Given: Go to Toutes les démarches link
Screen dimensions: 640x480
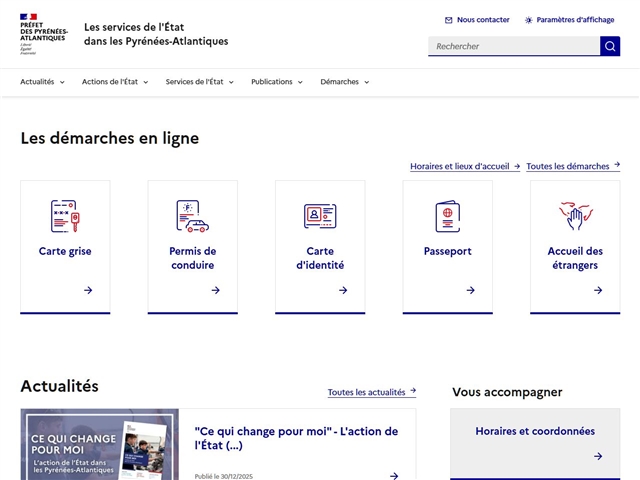Looking at the screenshot, I should (x=572, y=166).
